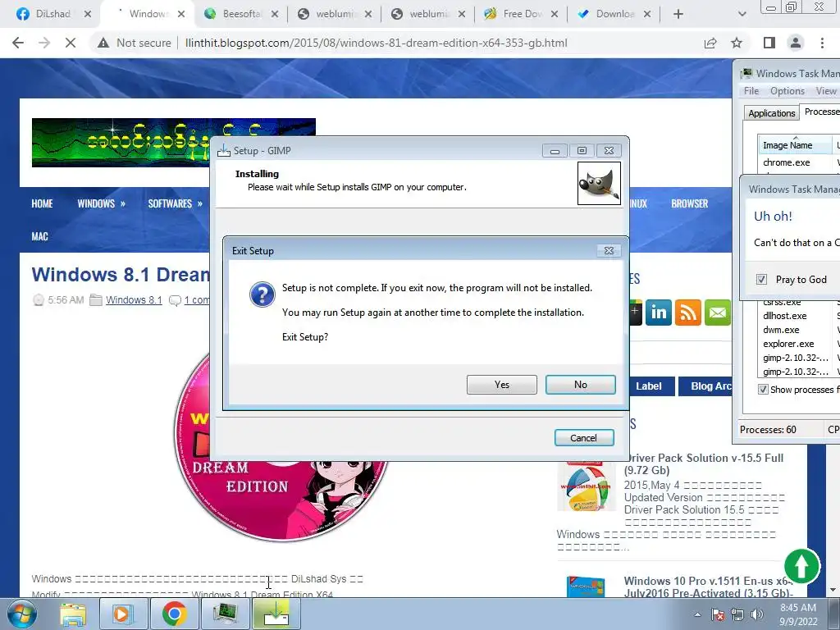Open Chrome three-dot menu

click(x=822, y=43)
